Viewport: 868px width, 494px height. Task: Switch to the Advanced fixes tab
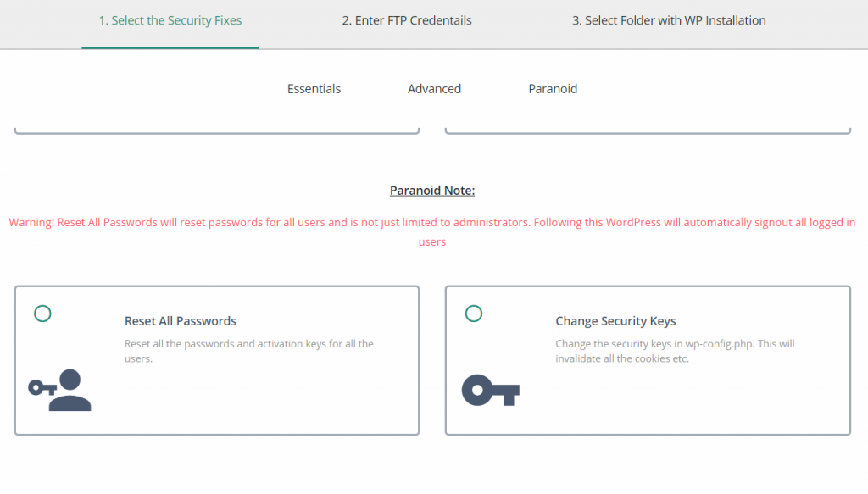tap(435, 88)
